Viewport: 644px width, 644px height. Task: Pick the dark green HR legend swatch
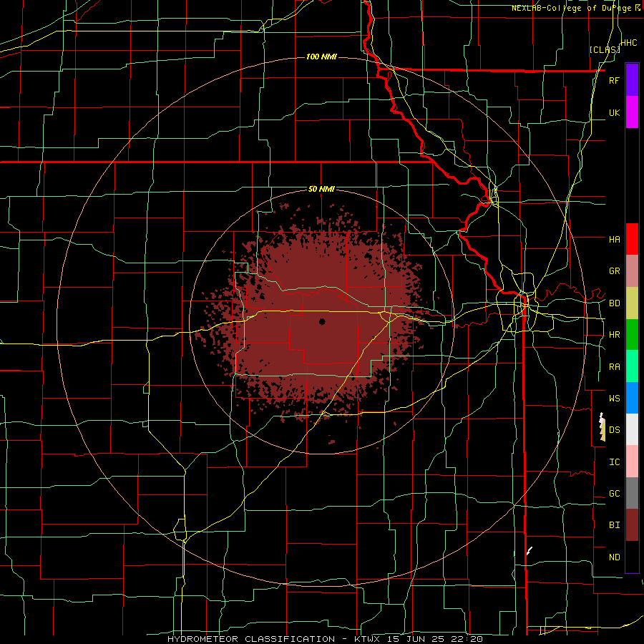(x=632, y=335)
